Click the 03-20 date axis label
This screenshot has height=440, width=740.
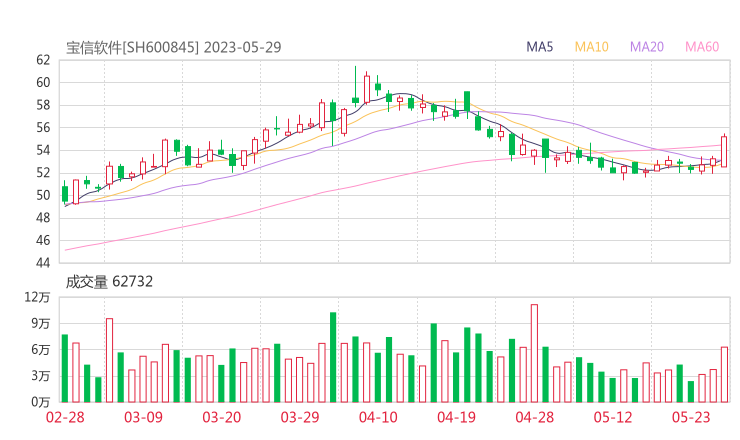[x=222, y=417]
